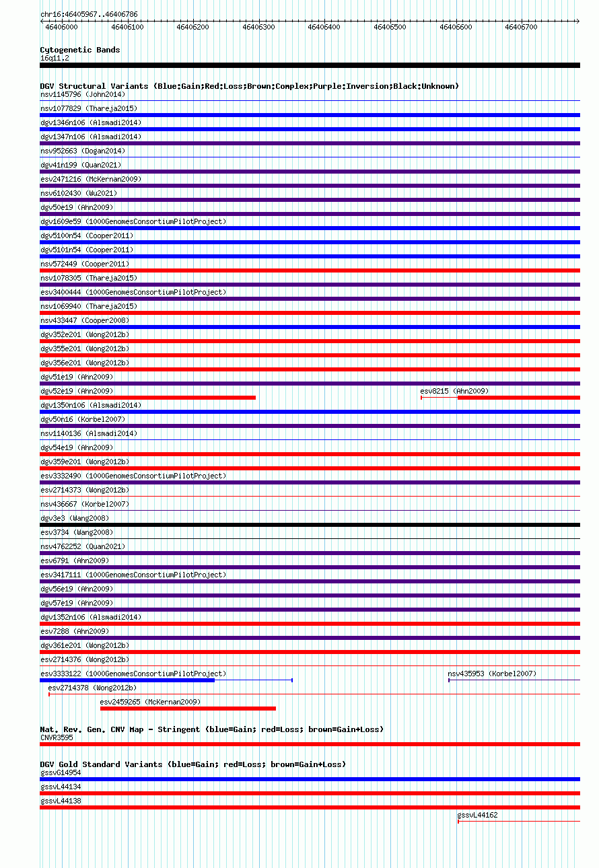The image size is (599, 868).
Task: Click the dgv1347n106 (Alsmadi2014) label
Action: pyautogui.click(x=91, y=137)
